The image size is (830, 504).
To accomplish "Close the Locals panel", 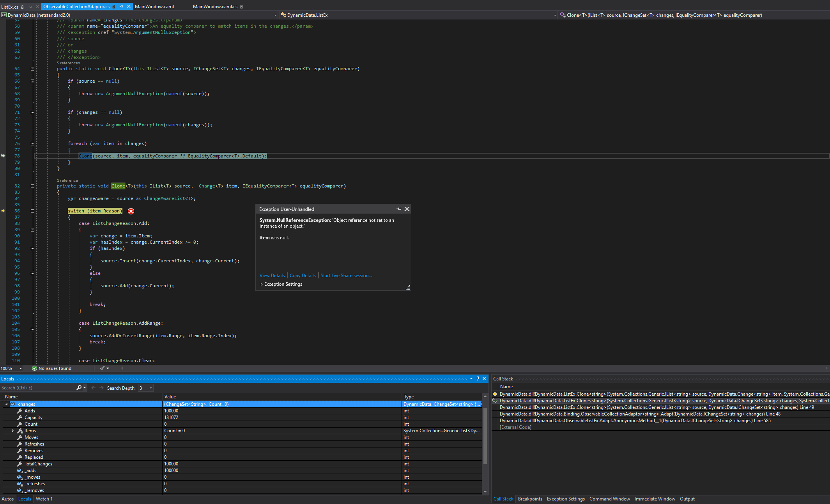I will (484, 378).
